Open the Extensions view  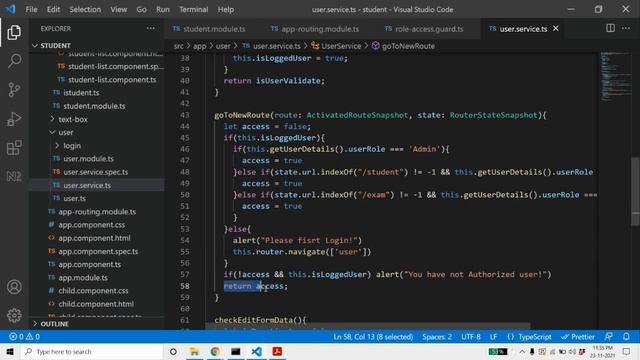pos(14,148)
